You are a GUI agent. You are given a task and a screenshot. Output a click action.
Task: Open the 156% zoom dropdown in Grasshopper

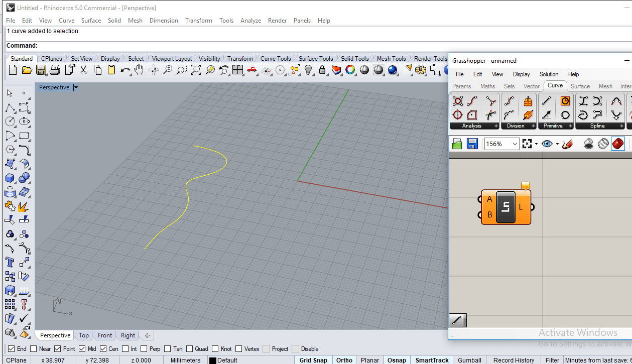[515, 144]
